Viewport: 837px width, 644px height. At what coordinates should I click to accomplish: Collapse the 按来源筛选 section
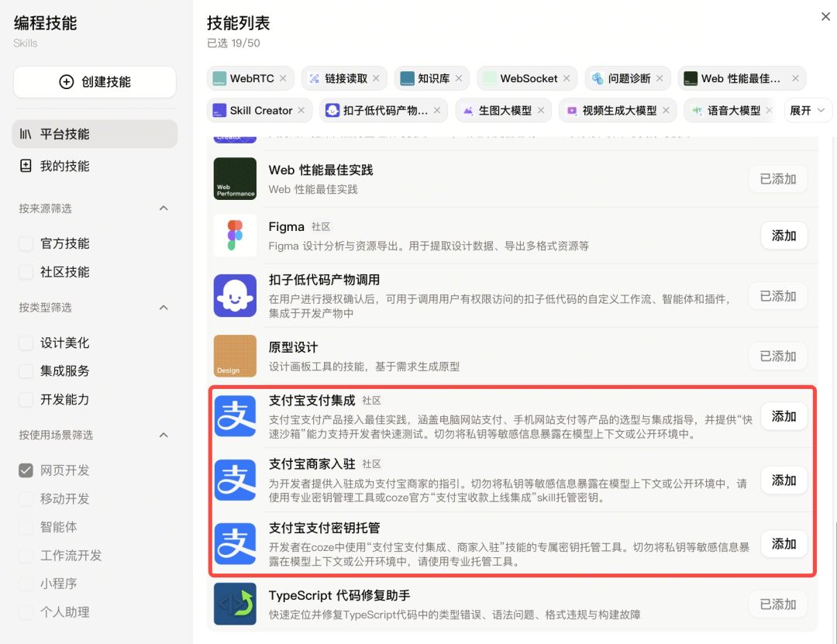tap(164, 208)
